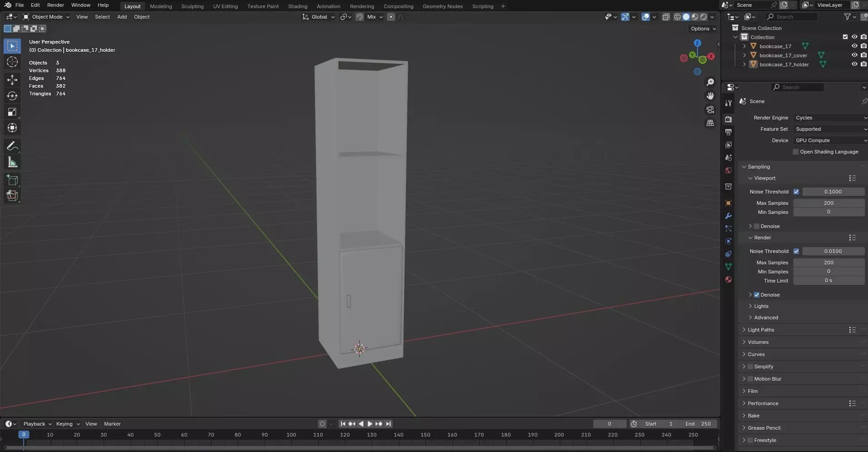Open Physics properties icon

tap(728, 241)
